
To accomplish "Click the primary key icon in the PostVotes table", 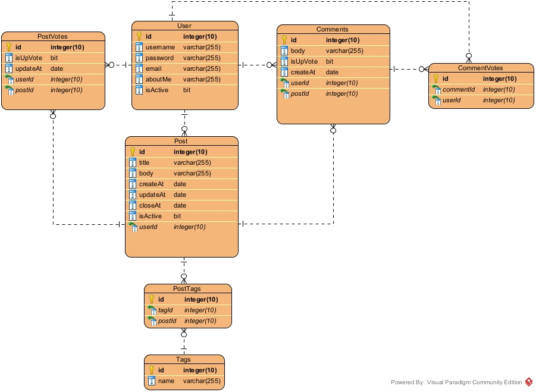I will point(10,47).
